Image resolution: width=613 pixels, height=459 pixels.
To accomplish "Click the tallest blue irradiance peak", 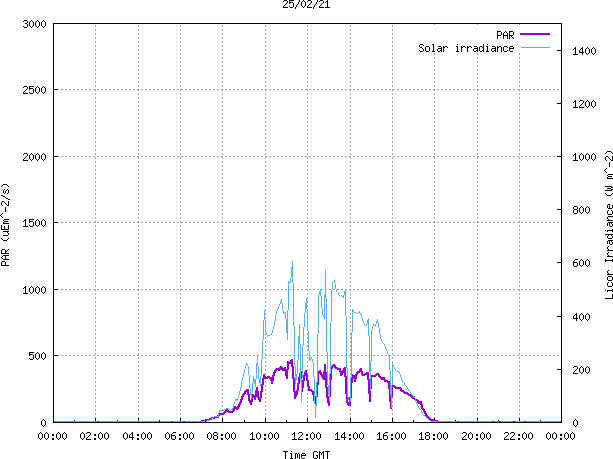I will (292, 263).
